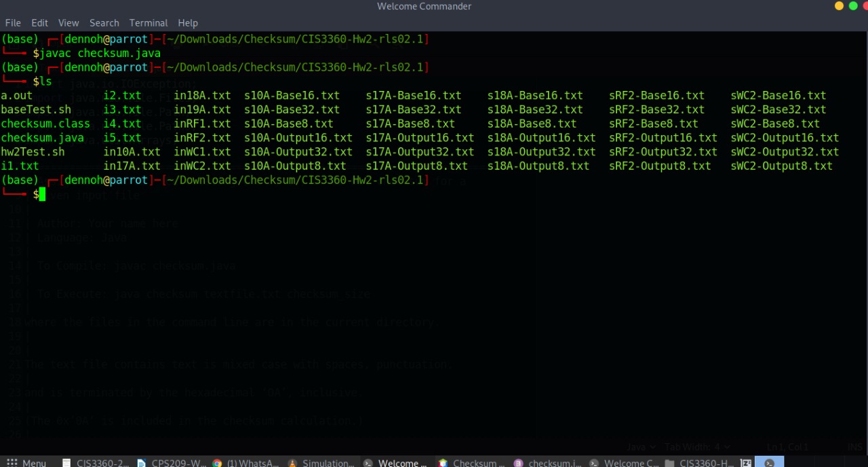This screenshot has width=868, height=467.
Task: Switch to CIS3360-2 document in taskbar
Action: pyautogui.click(x=96, y=463)
